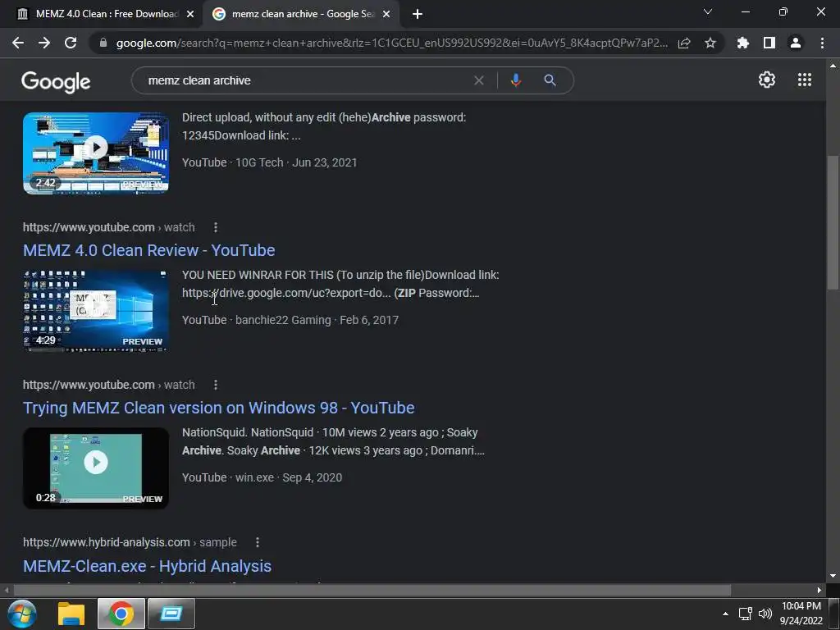The width and height of the screenshot is (840, 630).
Task: Go forward to the next page
Action: coord(44,43)
